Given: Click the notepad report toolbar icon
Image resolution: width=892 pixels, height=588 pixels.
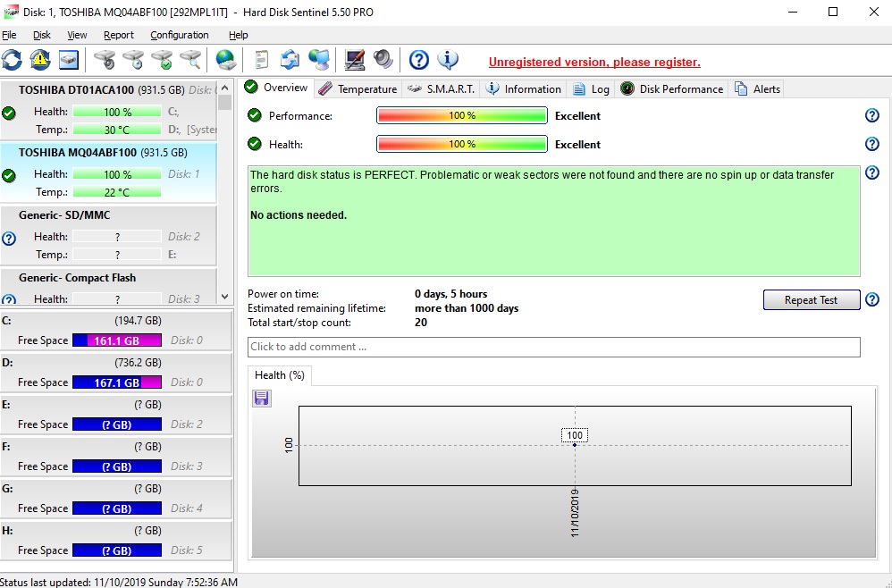Looking at the screenshot, I should pyautogui.click(x=262, y=60).
